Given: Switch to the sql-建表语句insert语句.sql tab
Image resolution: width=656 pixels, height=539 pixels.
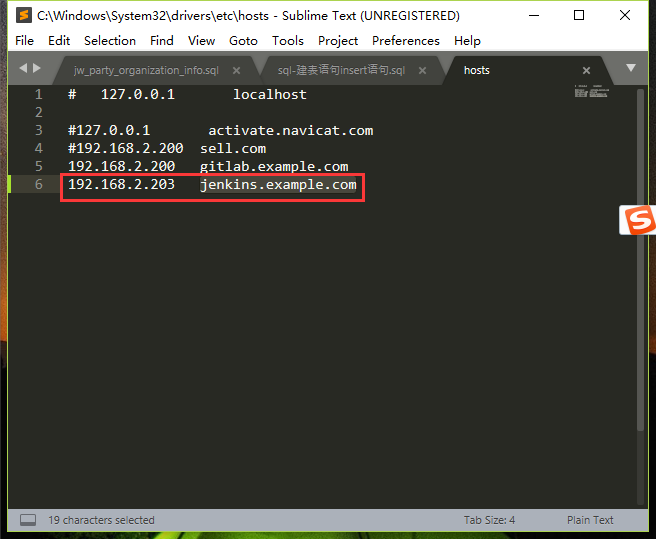Looking at the screenshot, I should (x=341, y=70).
